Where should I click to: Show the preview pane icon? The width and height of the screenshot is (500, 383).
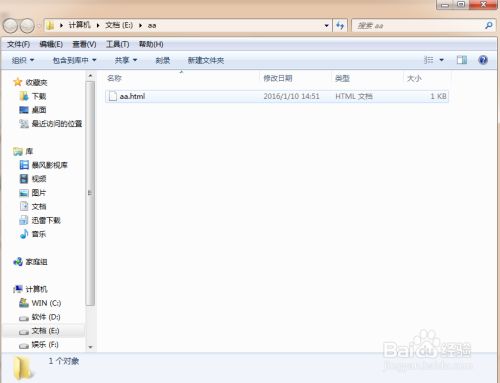point(462,60)
